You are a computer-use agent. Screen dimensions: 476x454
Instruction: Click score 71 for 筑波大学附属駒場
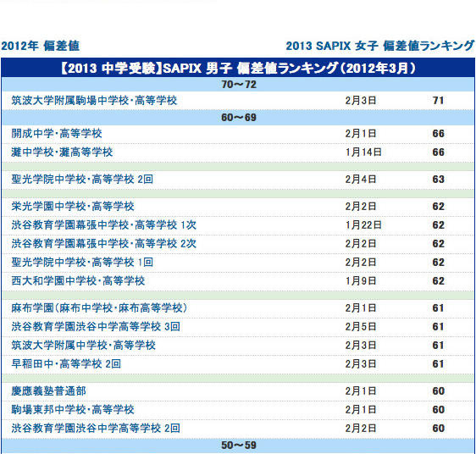pos(439,101)
